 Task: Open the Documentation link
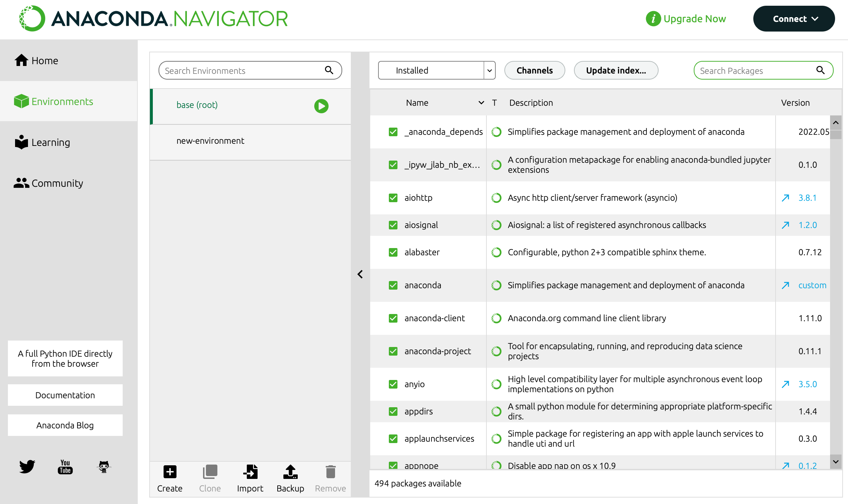65,395
